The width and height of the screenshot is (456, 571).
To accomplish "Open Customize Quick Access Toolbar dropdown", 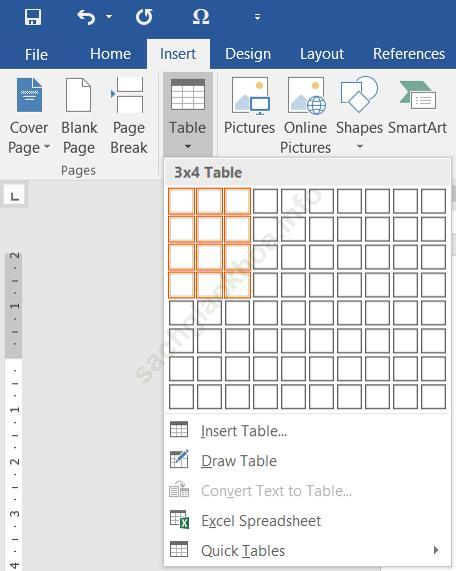I will (x=258, y=17).
